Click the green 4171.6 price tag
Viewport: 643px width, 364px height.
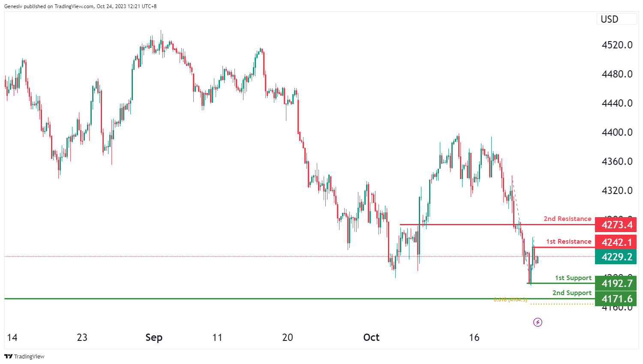coord(616,299)
